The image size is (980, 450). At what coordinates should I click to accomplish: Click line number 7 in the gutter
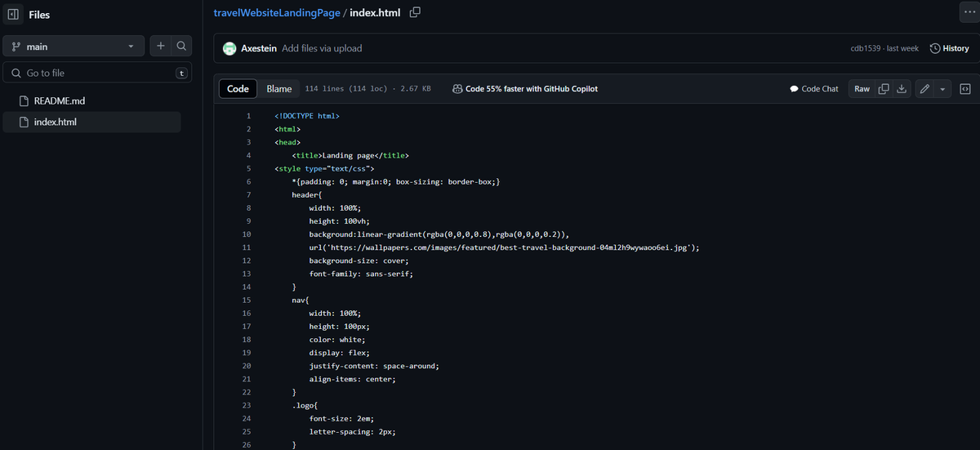248,195
